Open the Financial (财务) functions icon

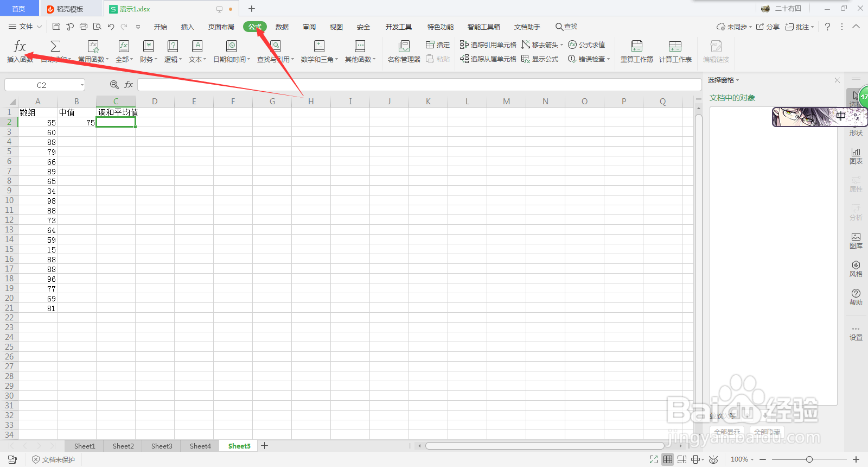[148, 46]
